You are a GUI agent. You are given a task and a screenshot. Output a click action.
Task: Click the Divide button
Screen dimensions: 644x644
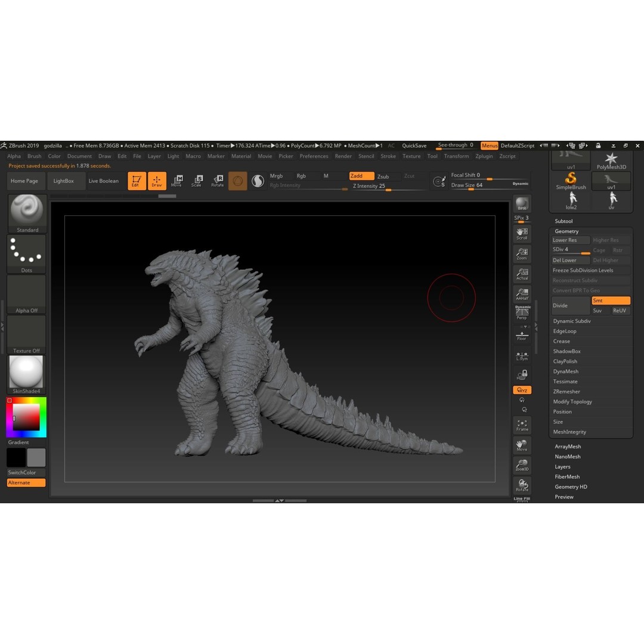(570, 305)
